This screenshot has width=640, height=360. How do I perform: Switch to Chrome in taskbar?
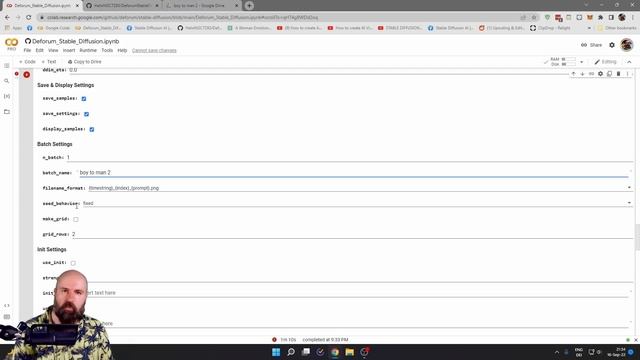click(x=335, y=352)
